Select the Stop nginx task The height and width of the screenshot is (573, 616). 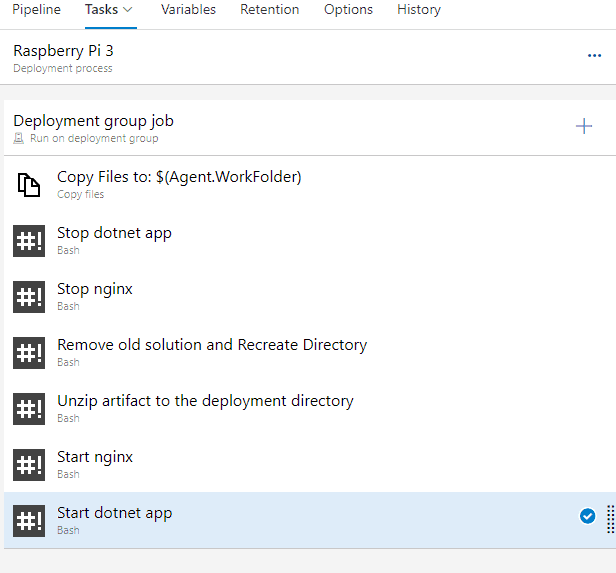(x=310, y=297)
